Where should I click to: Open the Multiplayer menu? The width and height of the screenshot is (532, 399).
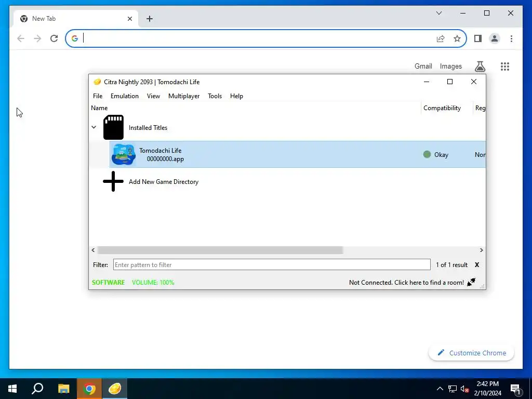point(184,96)
